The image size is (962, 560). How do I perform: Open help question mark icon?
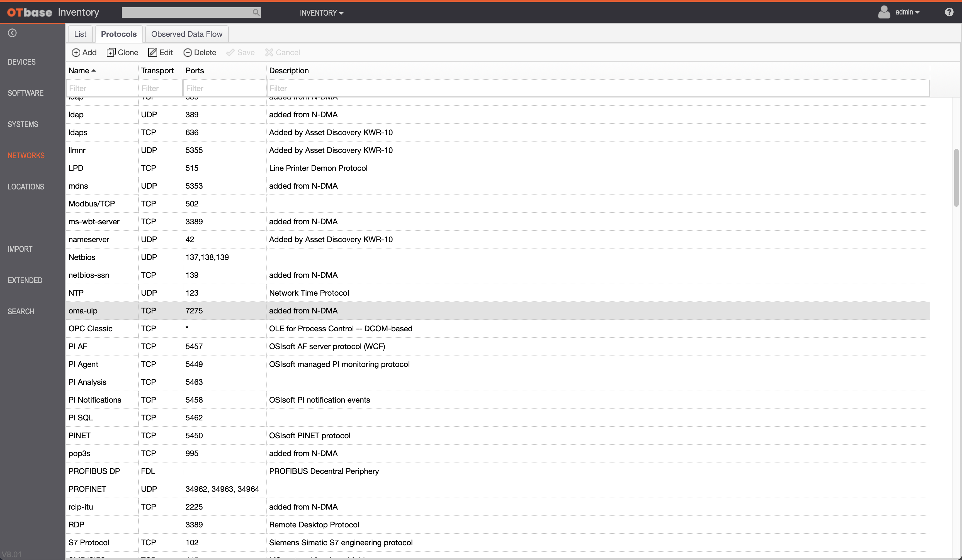[x=949, y=12]
